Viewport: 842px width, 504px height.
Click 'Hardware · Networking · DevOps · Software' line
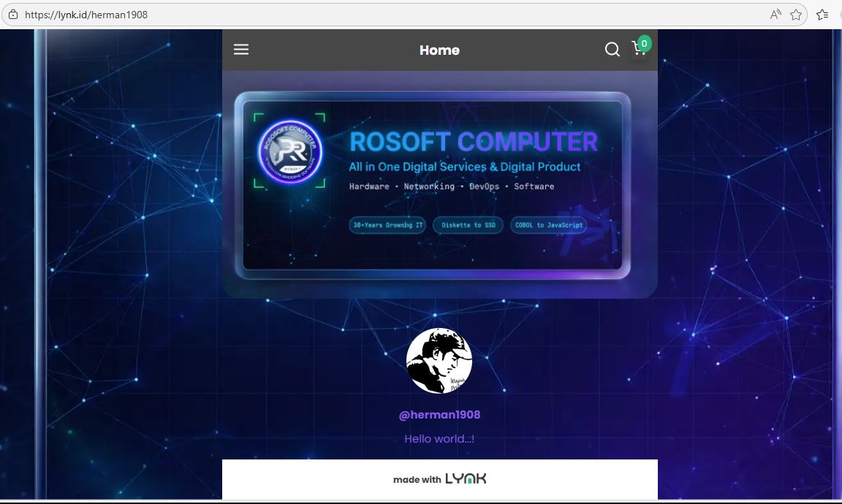click(452, 186)
